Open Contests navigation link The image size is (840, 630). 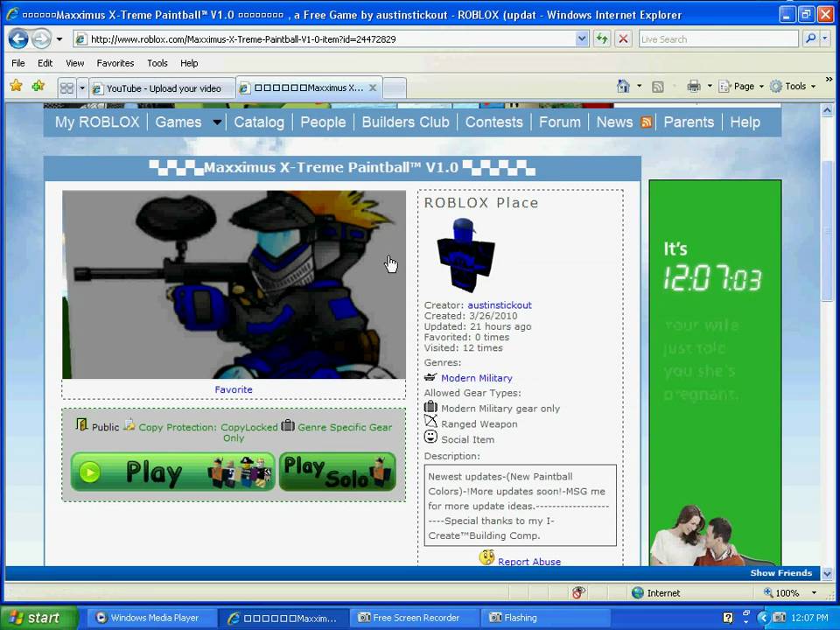493,122
